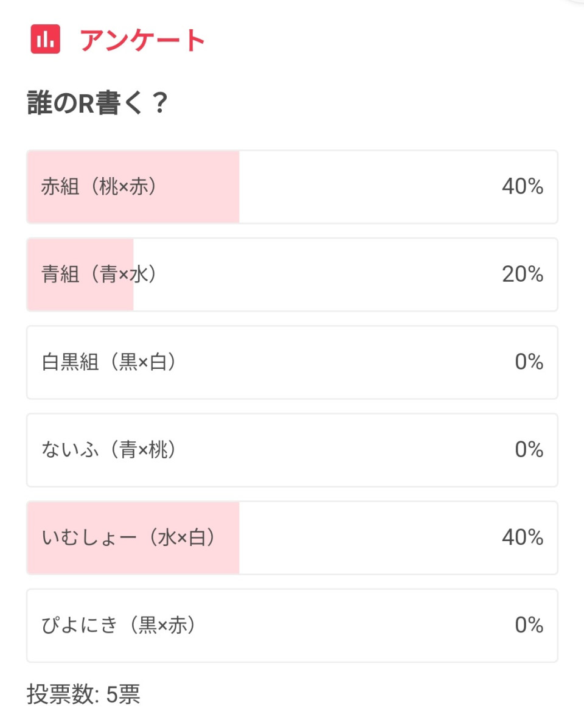Click the 投票数: 5票 vote count
Viewport: 584px width, 728px height.
(83, 695)
